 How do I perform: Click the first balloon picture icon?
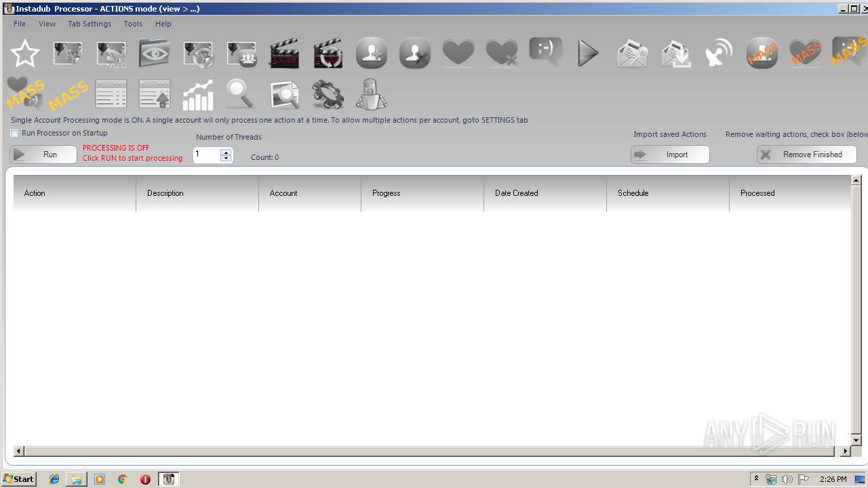(68, 53)
